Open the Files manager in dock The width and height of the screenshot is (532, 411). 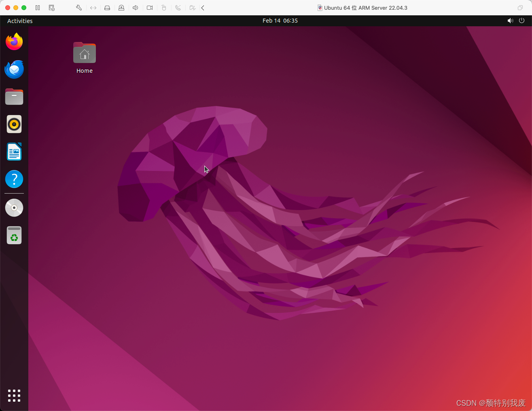coord(14,97)
